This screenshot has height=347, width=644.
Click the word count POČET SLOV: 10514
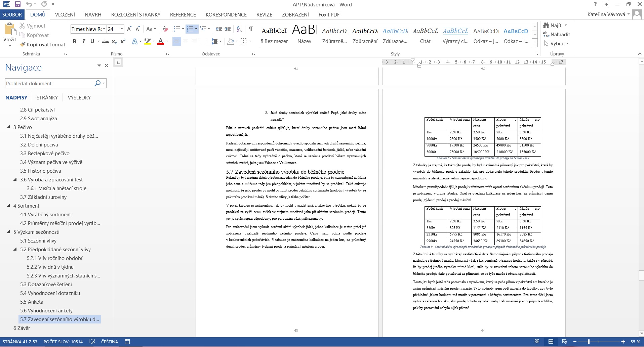click(x=63, y=342)
